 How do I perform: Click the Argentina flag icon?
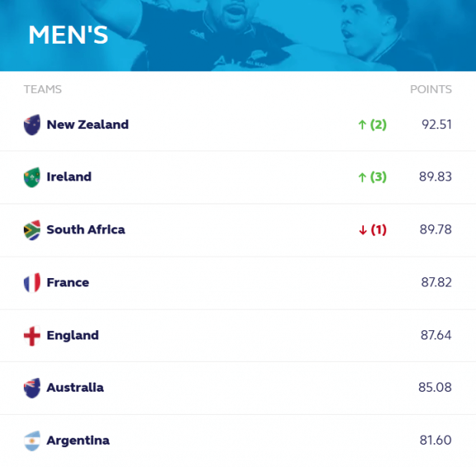tap(32, 441)
